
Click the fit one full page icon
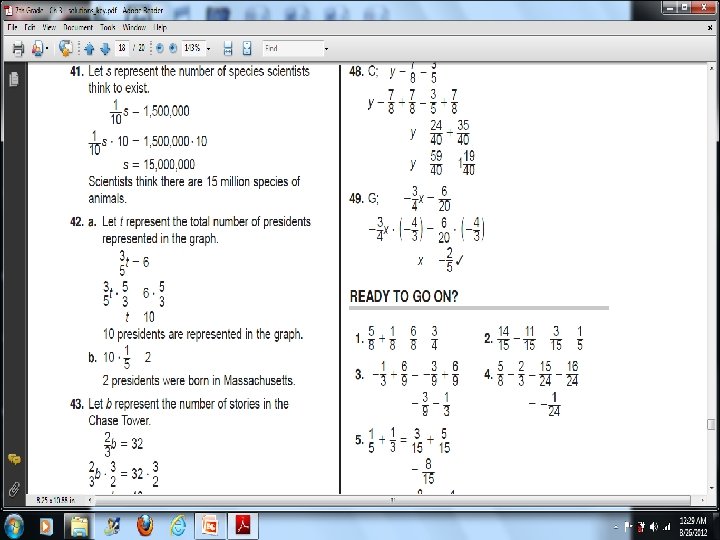click(247, 48)
